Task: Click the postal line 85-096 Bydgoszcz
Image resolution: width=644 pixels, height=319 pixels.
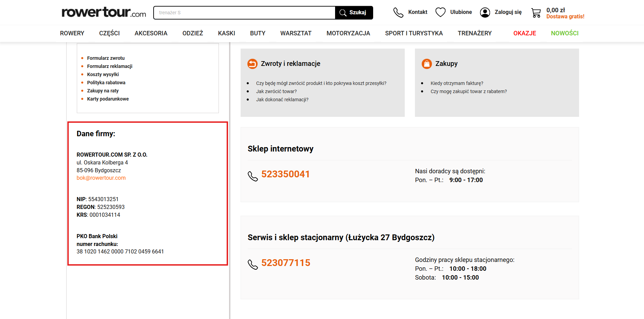Action: [x=99, y=171]
